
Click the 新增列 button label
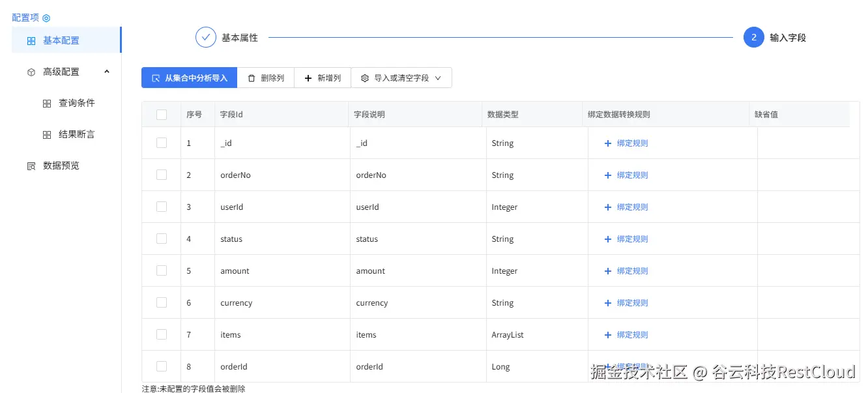pos(329,78)
